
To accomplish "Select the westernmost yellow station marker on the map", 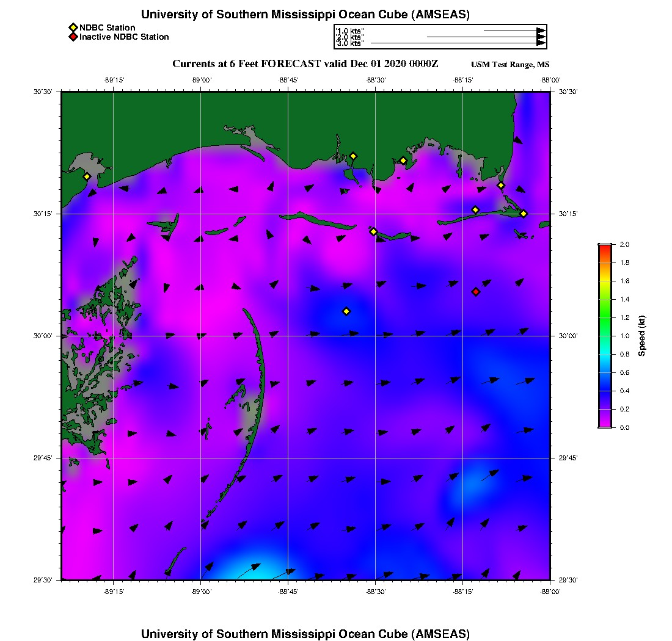I will 87,176.
